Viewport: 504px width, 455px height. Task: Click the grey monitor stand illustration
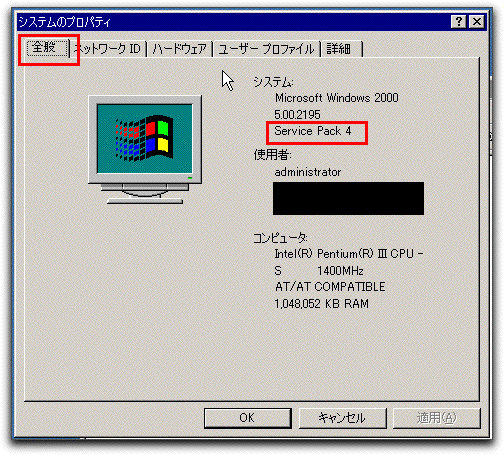(145, 193)
